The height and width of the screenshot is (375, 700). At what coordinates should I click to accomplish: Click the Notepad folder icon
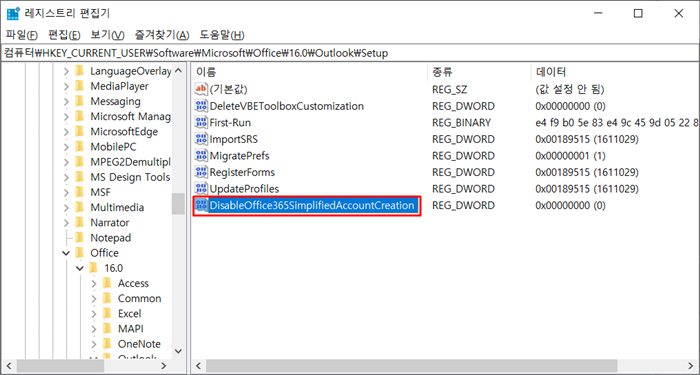tap(79, 238)
